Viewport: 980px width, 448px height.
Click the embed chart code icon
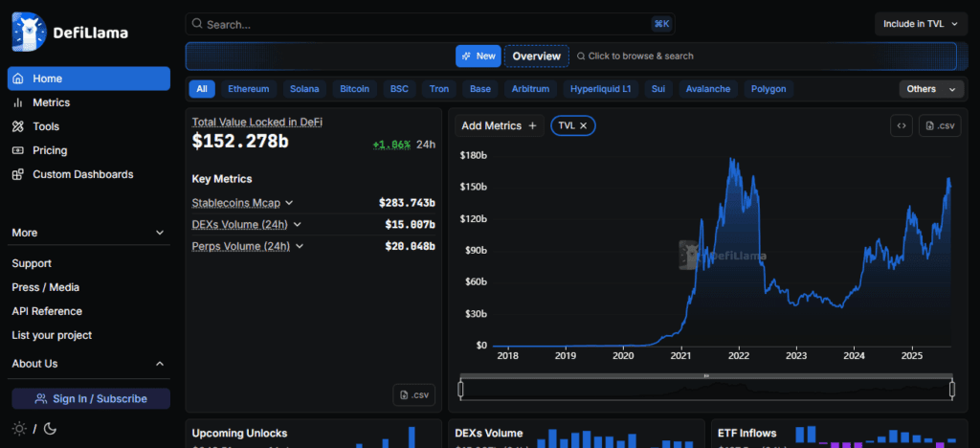pos(901,125)
